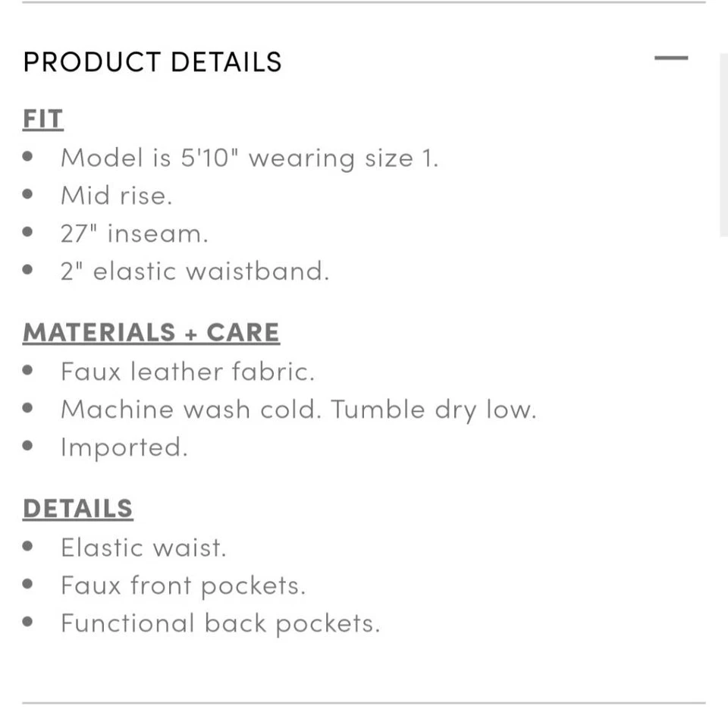This screenshot has height=728, width=728.
Task: Click the bullet beside 27 inch inseam
Action: tap(29, 231)
